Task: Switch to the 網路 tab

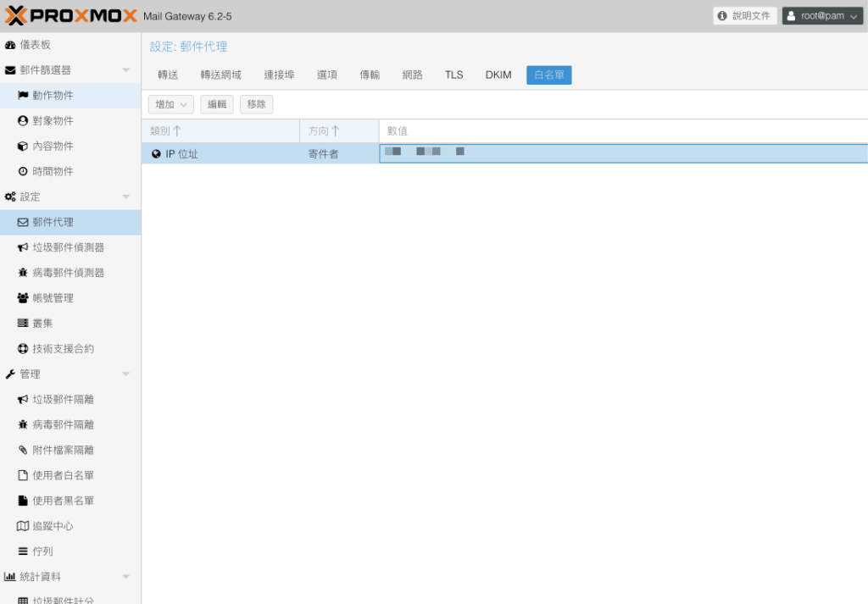Action: click(x=413, y=75)
